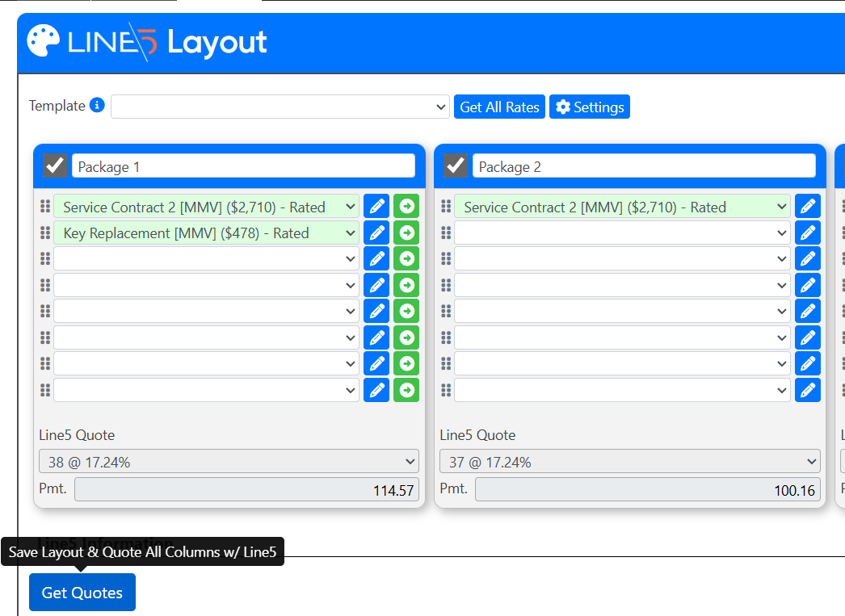Uncheck the Package 1 checkbox
The image size is (845, 616).
coord(55,166)
